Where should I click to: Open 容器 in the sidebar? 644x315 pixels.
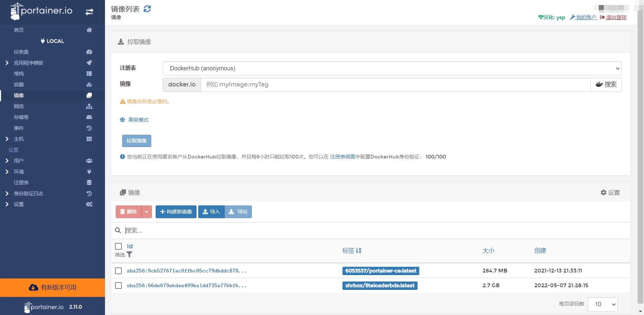tap(19, 84)
